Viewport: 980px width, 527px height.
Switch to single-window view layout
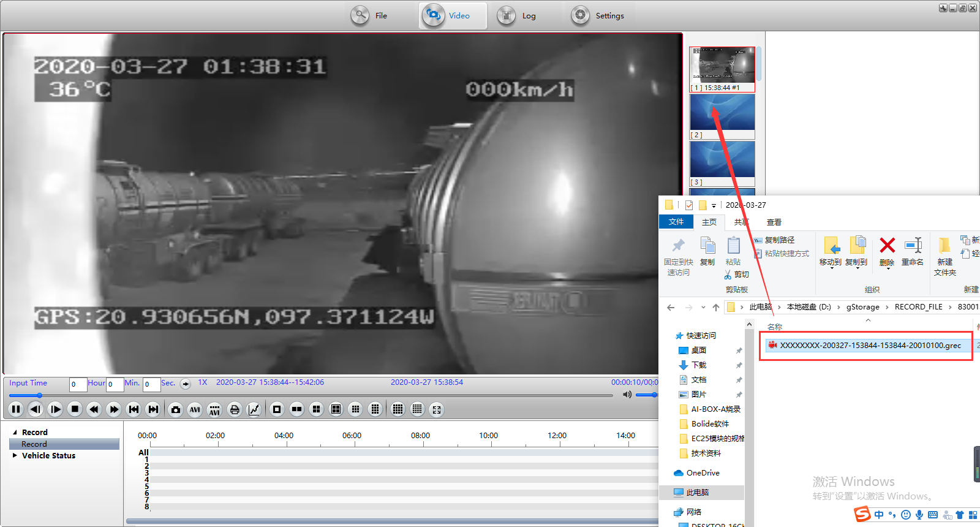click(x=277, y=409)
